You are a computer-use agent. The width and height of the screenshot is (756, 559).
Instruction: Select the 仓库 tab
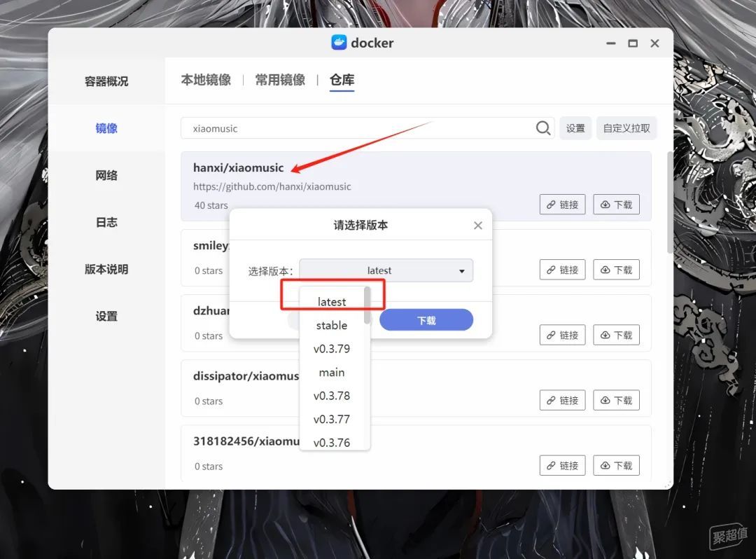point(342,80)
